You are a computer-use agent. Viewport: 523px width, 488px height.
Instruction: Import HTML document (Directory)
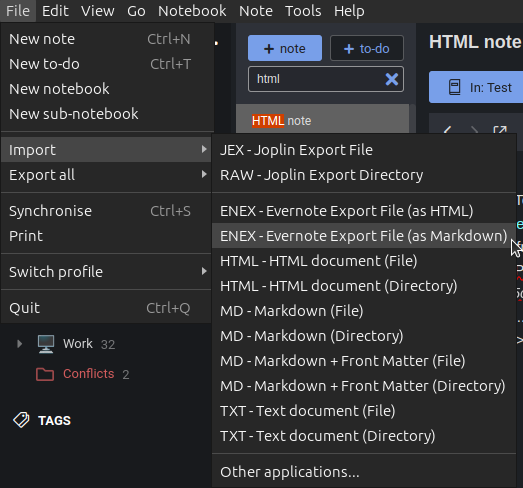tap(364, 286)
